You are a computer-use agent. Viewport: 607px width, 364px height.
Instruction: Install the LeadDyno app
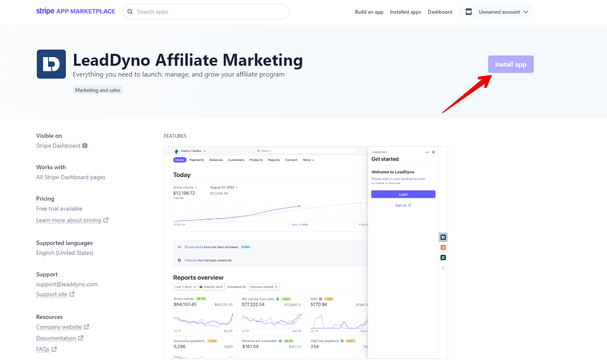click(x=511, y=64)
